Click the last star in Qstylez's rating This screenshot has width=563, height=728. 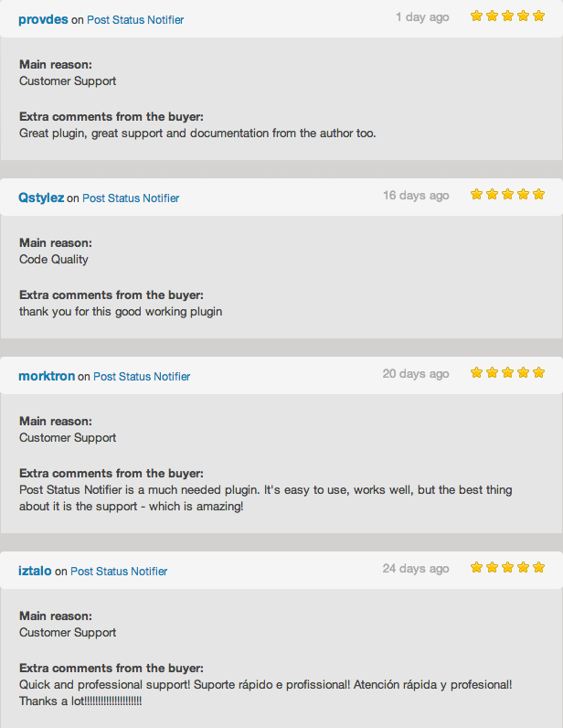click(x=538, y=194)
